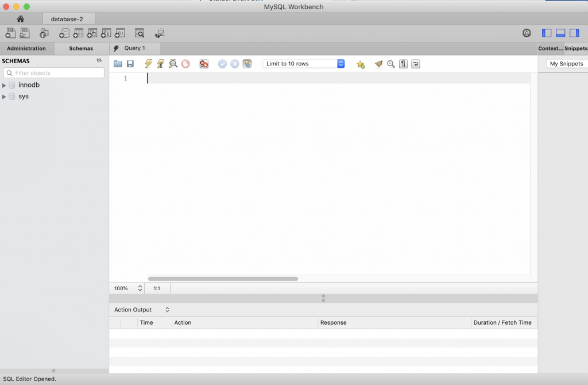Create a new SQL tab icon
Viewport: 588px width, 385px height.
10,33
